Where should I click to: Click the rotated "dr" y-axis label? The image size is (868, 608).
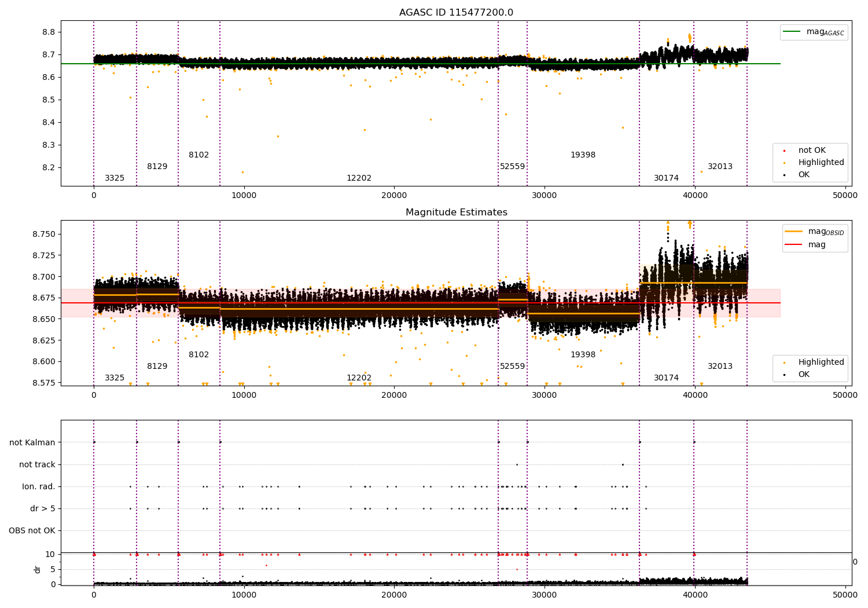point(38,569)
